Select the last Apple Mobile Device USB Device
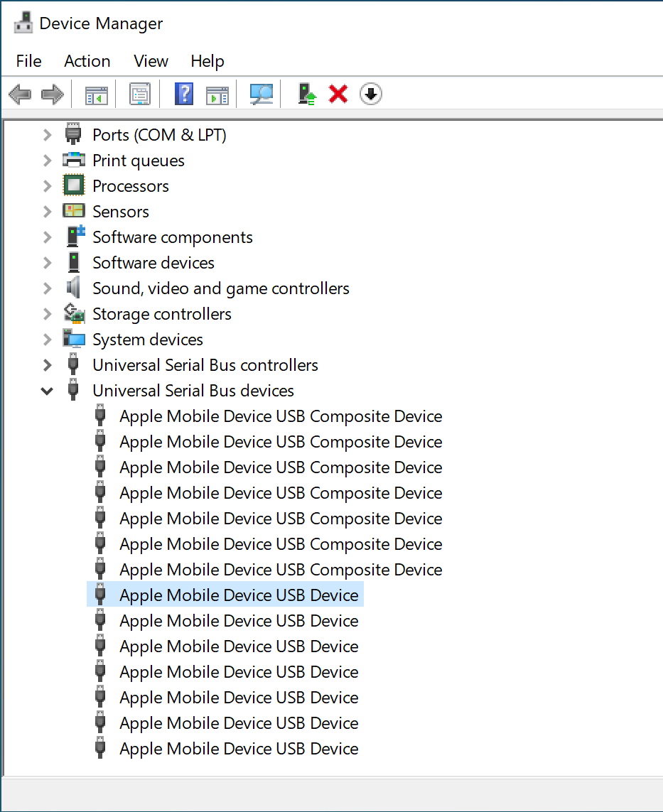663x812 pixels. pos(239,749)
